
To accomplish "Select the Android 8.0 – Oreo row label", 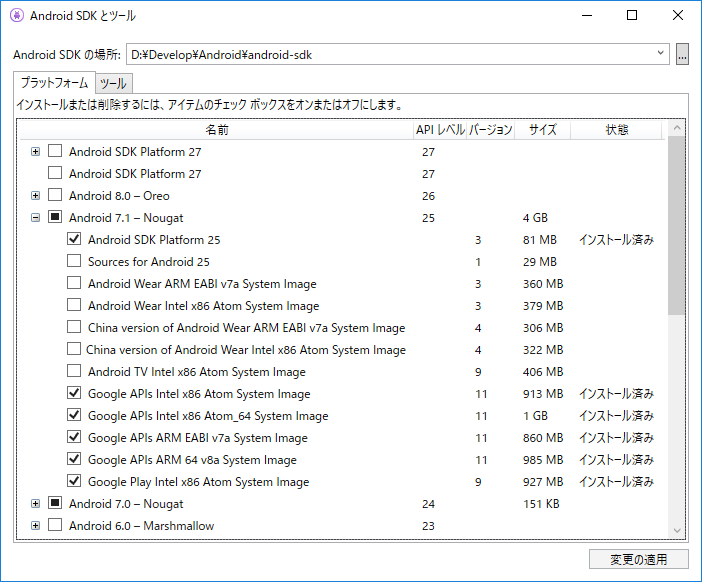I will click(119, 196).
